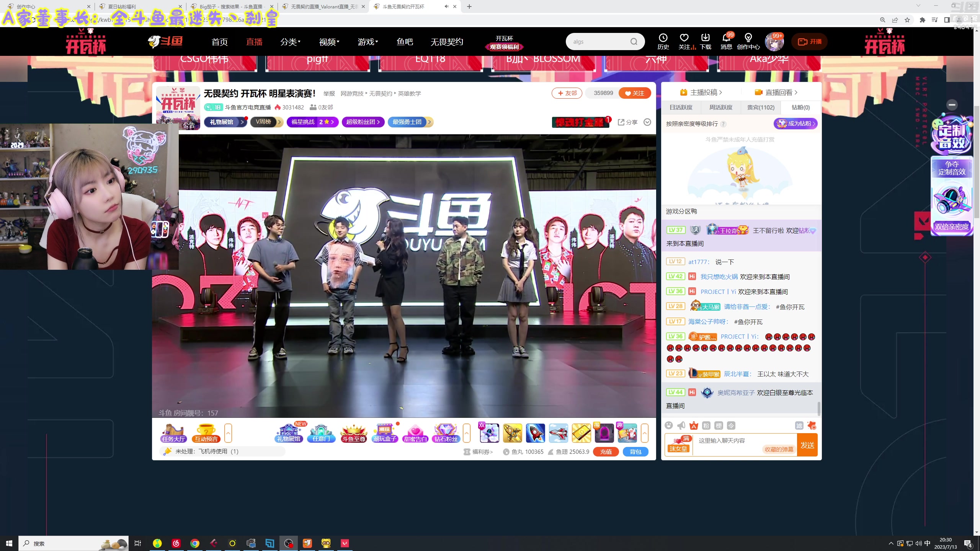980x551 pixels.
Task: Click the chat panel scrollbar
Action: [x=819, y=408]
